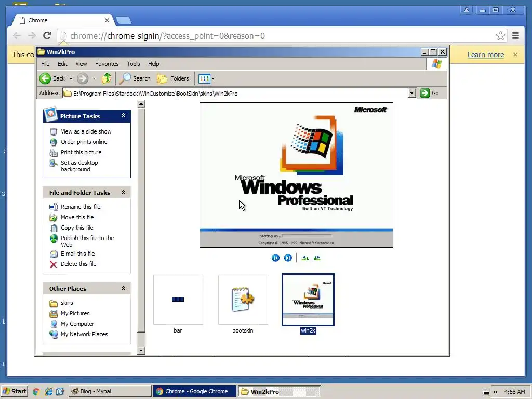Open the Tools menu
The height and width of the screenshot is (399, 532).
click(134, 64)
